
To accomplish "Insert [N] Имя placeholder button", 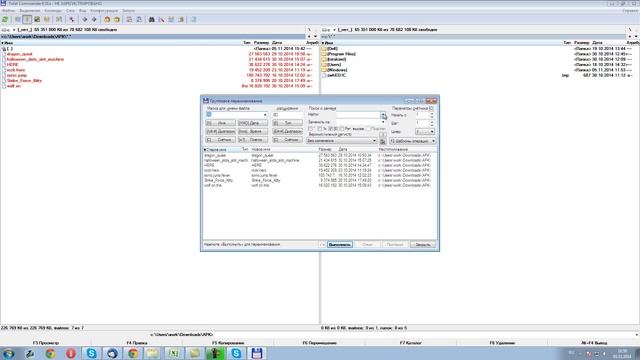I will [221, 123].
